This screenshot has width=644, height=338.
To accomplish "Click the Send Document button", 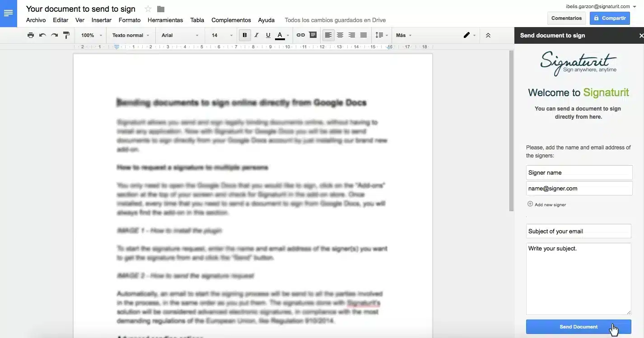I will (579, 326).
